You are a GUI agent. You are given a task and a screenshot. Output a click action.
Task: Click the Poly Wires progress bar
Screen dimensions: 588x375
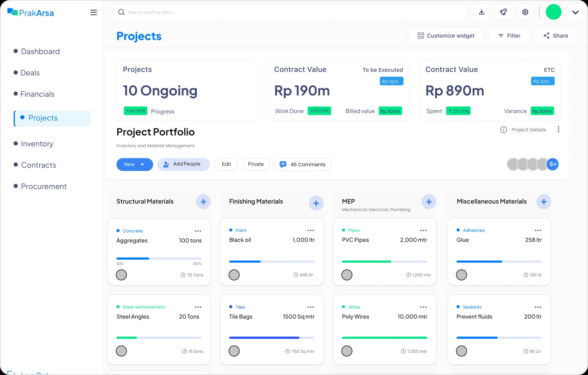click(x=384, y=338)
